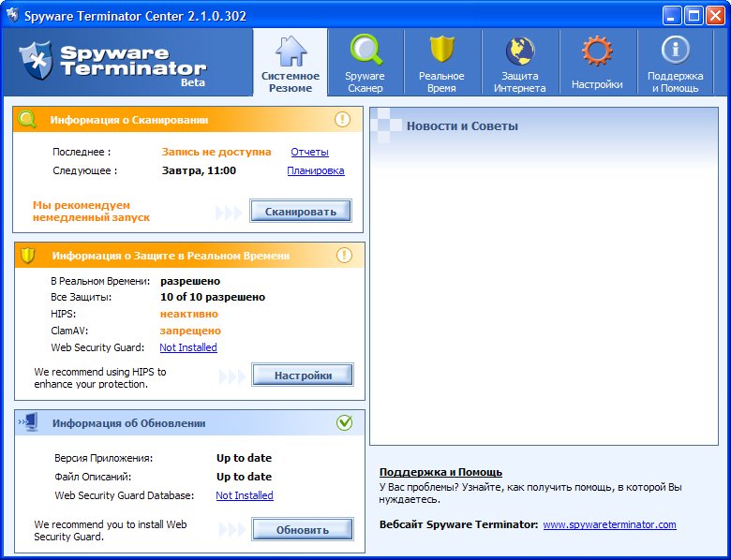This screenshot has width=731, height=560.
Task: Open real-time protection Настройки button
Action: point(303,375)
